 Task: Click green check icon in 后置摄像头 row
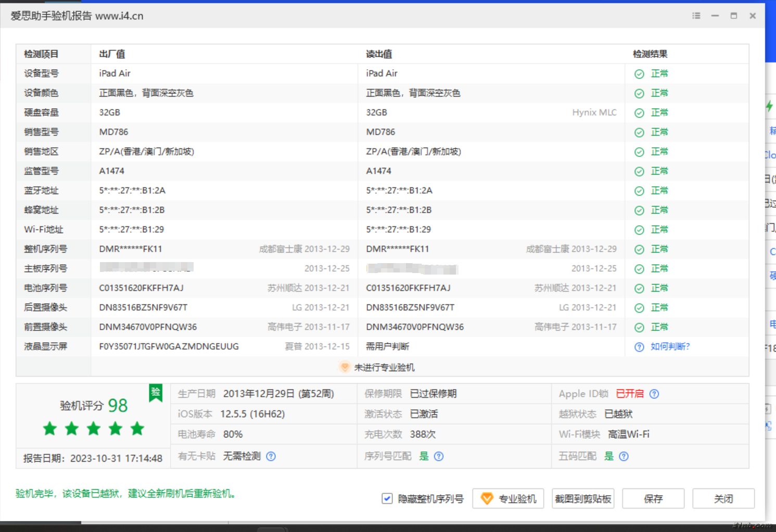point(639,308)
